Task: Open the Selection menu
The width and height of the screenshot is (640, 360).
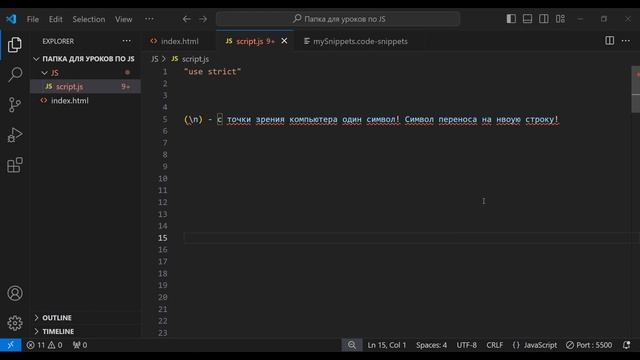Action: point(89,19)
